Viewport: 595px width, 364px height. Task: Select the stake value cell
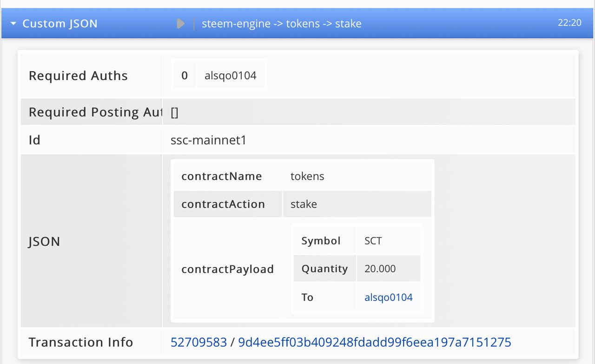pyautogui.click(x=357, y=204)
